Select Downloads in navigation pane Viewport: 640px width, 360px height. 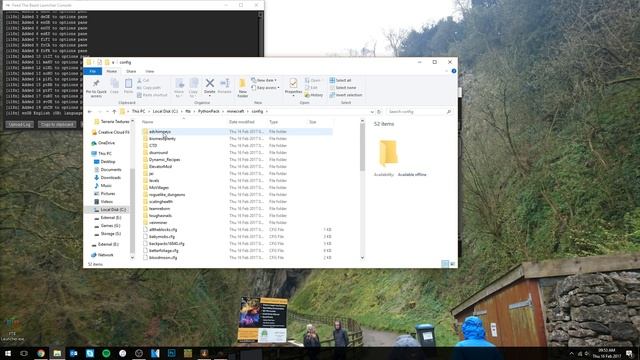click(110, 178)
